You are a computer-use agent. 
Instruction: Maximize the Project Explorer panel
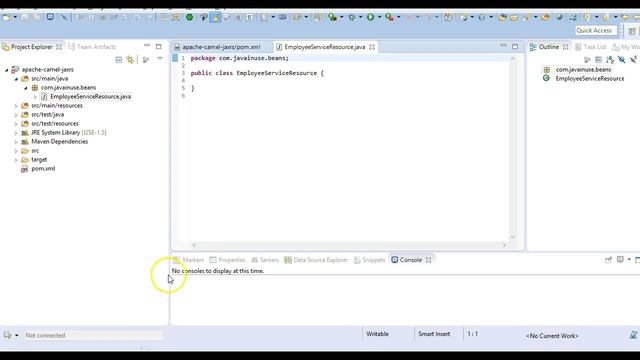click(x=158, y=47)
